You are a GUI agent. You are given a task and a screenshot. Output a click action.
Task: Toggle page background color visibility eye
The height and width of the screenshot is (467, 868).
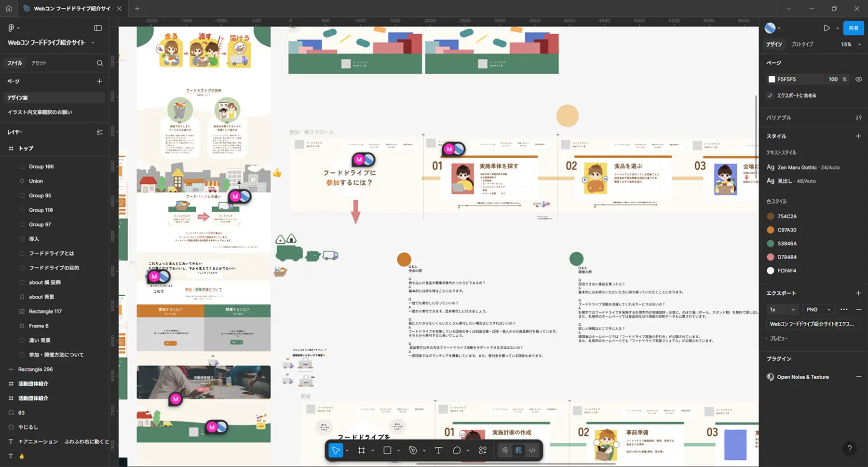coord(858,79)
